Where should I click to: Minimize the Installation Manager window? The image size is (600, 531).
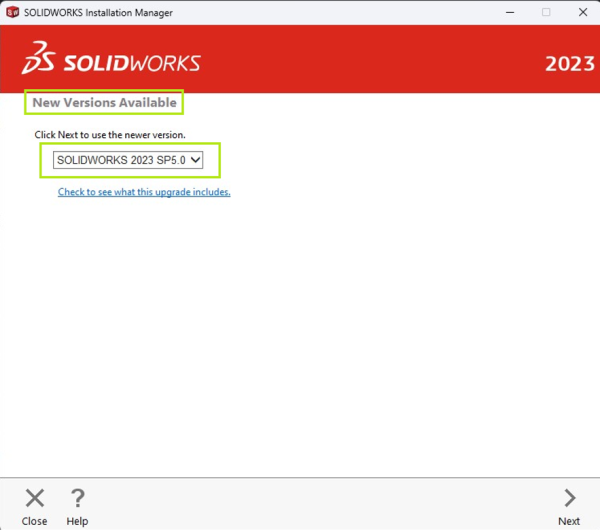click(x=508, y=12)
